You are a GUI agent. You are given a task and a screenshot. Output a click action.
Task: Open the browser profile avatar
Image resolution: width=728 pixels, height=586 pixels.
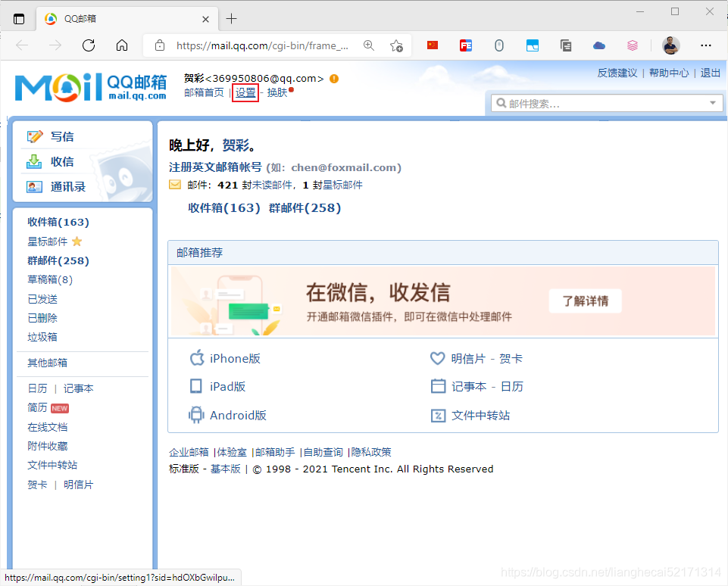(x=671, y=45)
